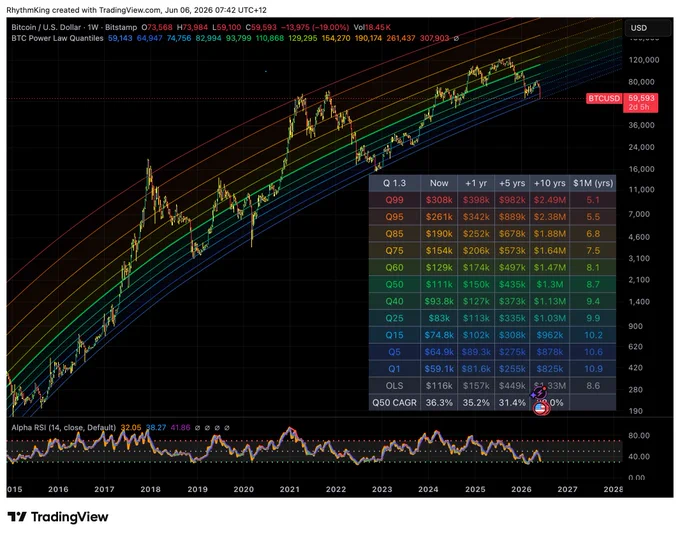Click $83k in the Q25 row
This screenshot has width=680, height=536.
(x=439, y=318)
